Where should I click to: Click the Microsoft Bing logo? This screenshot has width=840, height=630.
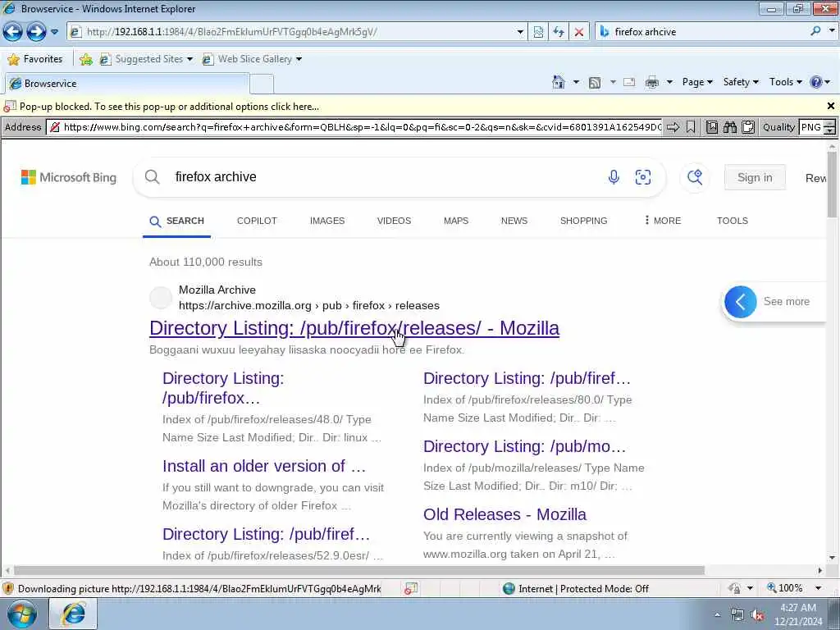(69, 177)
